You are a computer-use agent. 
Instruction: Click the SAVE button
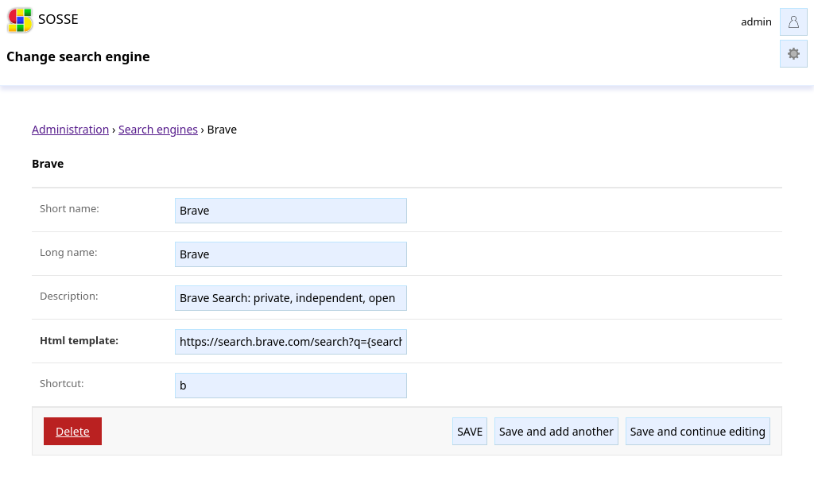point(470,432)
